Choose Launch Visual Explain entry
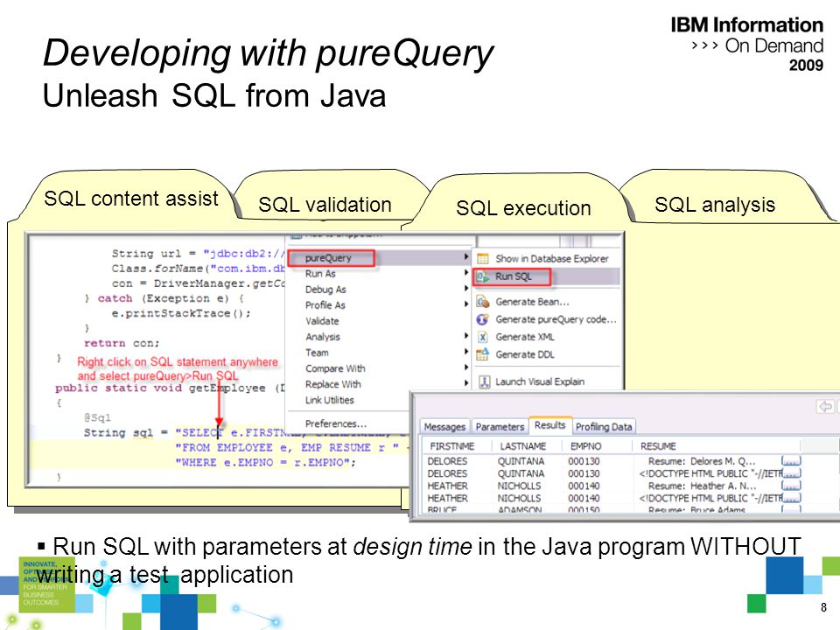The width and height of the screenshot is (840, 630). 540,381
